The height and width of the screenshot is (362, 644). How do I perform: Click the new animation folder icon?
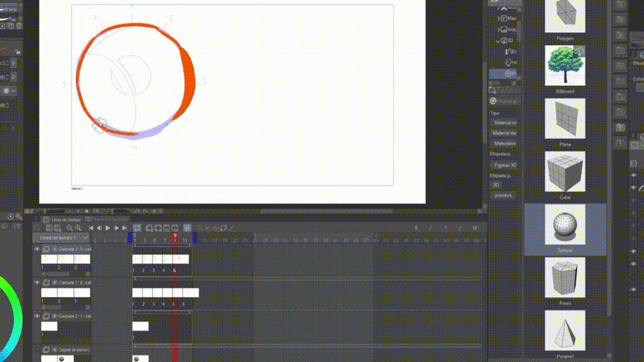[x=149, y=228]
